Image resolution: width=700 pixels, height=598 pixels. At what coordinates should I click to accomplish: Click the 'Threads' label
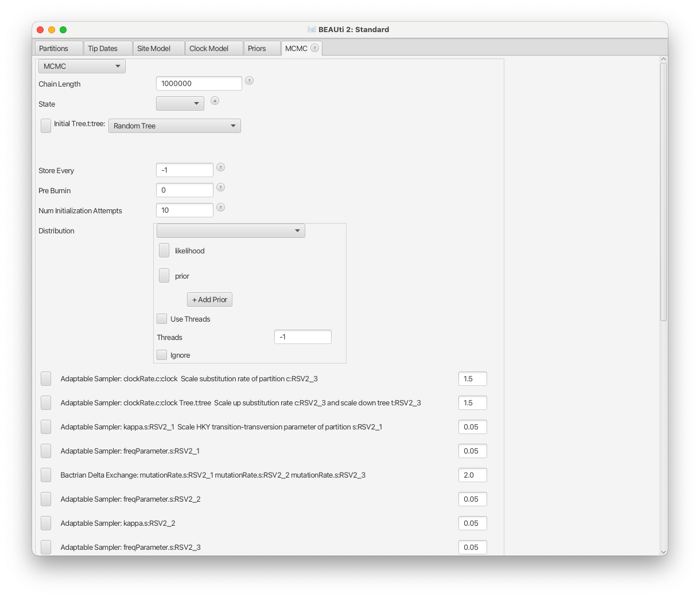tap(169, 337)
